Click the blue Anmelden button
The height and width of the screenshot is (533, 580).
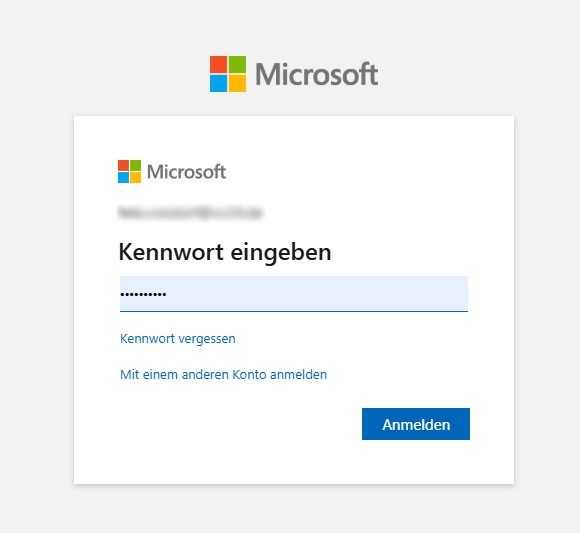click(416, 424)
